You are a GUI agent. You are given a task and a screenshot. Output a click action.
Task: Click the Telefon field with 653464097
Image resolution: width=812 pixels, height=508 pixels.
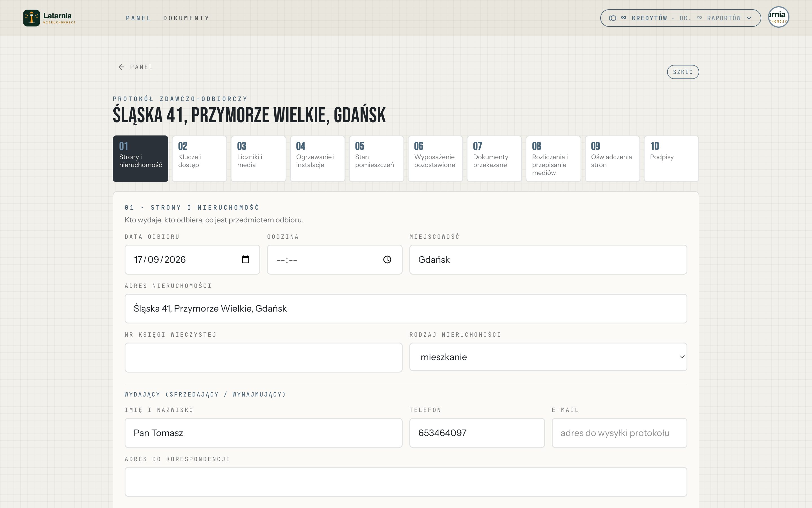(477, 433)
